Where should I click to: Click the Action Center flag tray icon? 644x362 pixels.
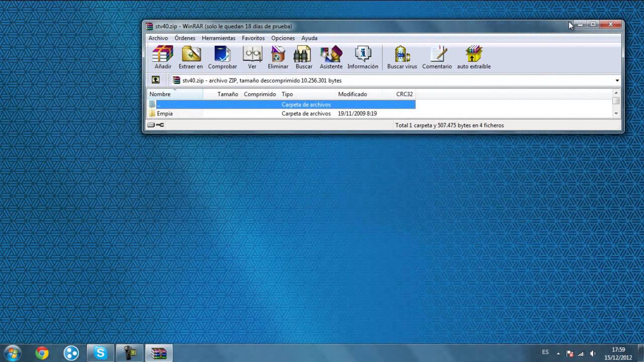[570, 353]
